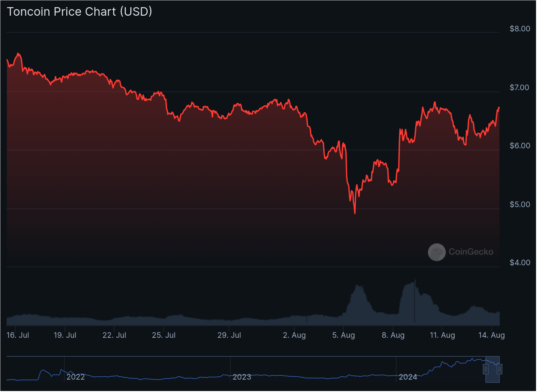Click the 5. Aug date label
537x392 pixels.
[x=343, y=335]
